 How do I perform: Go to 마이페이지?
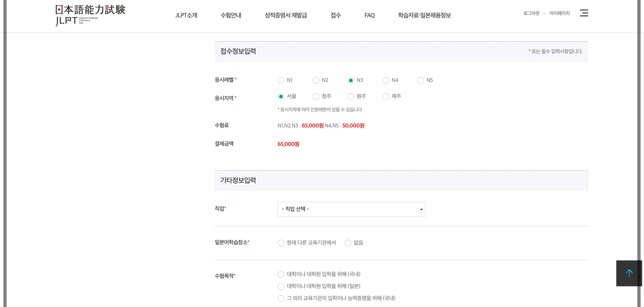560,13
